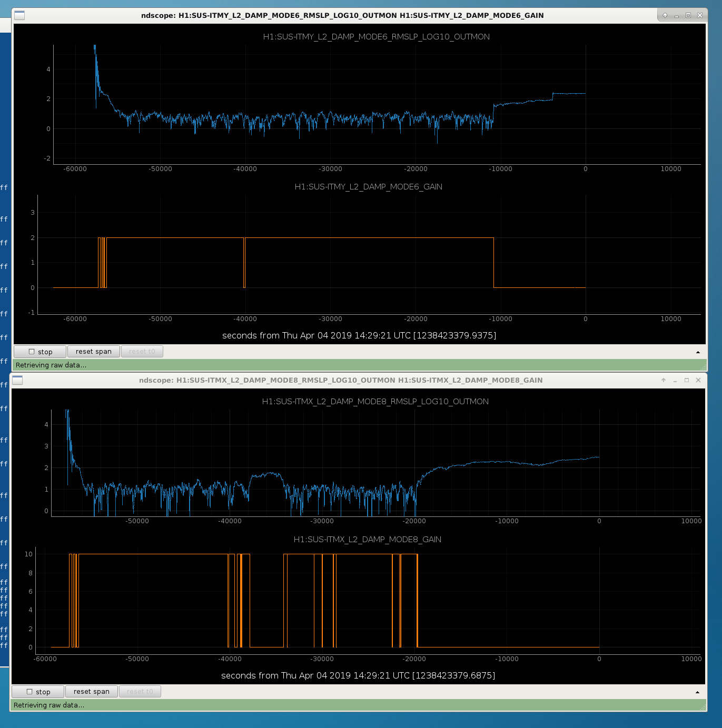
Task: Select plot title H1:SUS-ITMY_L2_DAMP_MODE6_RMSLP_LOG10_OUTMON
Action: pyautogui.click(x=377, y=37)
